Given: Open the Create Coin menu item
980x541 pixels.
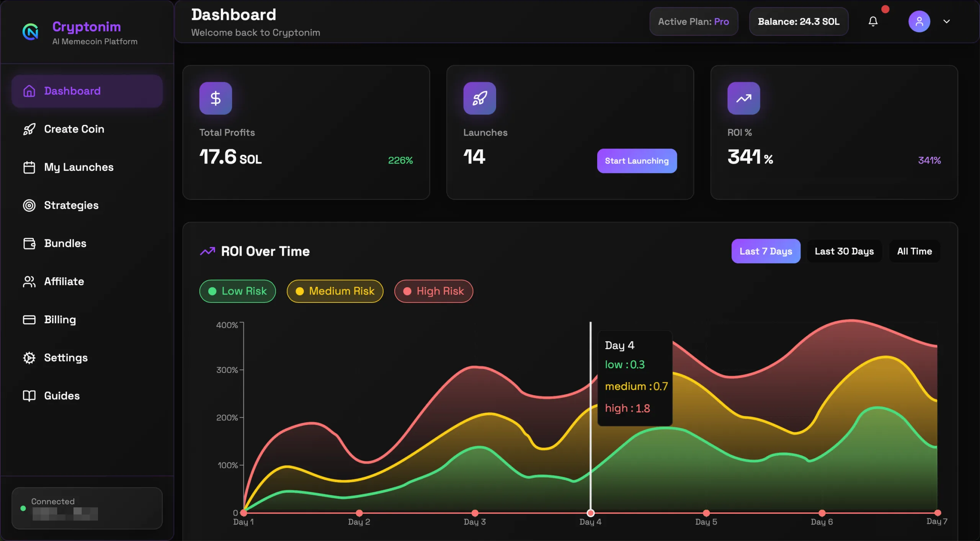Looking at the screenshot, I should click(x=87, y=129).
